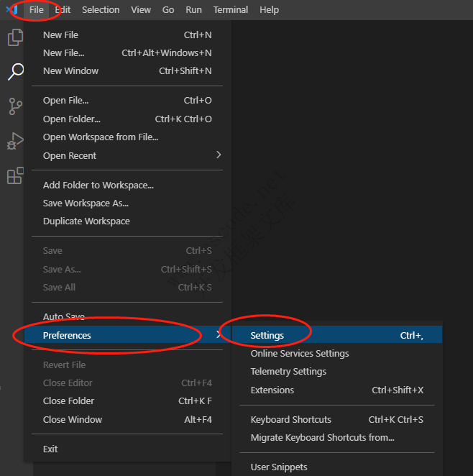Select Open Workspace from File...
The width and height of the screenshot is (473, 476).
(x=127, y=137)
